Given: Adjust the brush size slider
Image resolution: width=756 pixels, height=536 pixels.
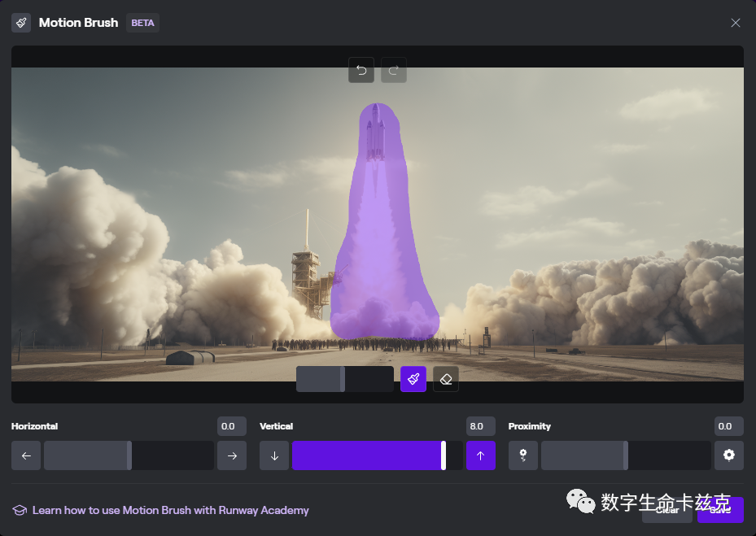Looking at the screenshot, I should point(345,379).
